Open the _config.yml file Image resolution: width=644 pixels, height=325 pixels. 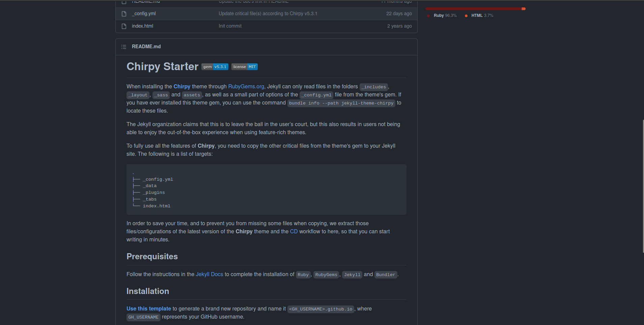point(144,13)
